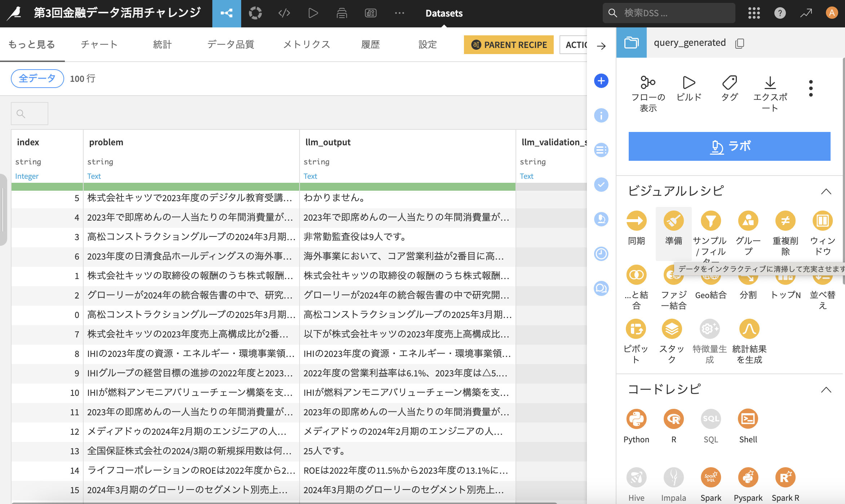Screen dimensions: 845x504
Task: Open the Flow icon in top navbar
Action: pyautogui.click(x=226, y=13)
